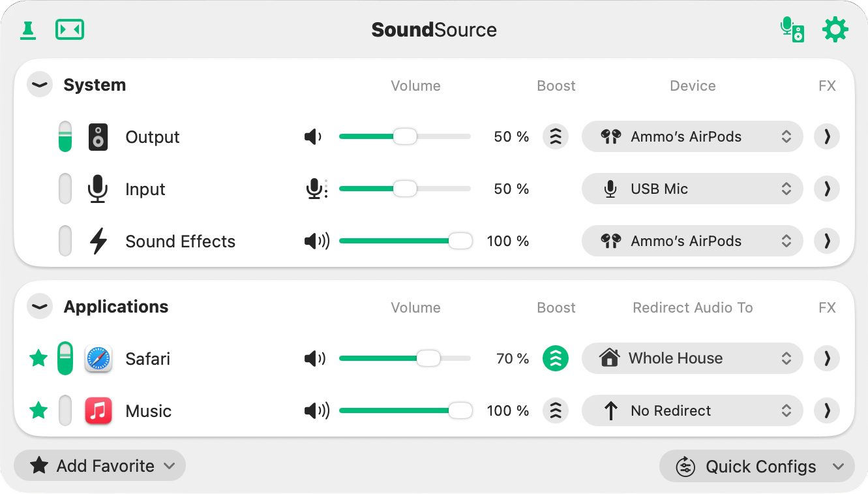Screen dimensions: 868x494
Task: Adjust the Output volume slider
Action: [405, 136]
